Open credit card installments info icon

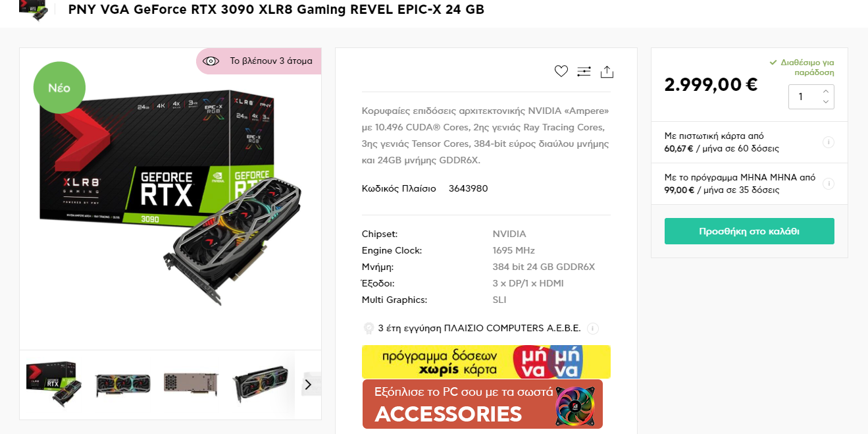(x=829, y=142)
